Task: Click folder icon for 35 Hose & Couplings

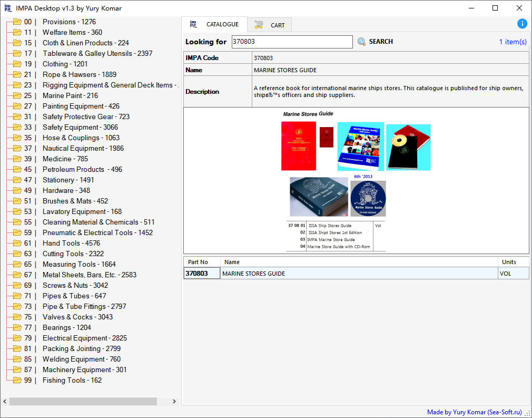Action: pyautogui.click(x=17, y=138)
